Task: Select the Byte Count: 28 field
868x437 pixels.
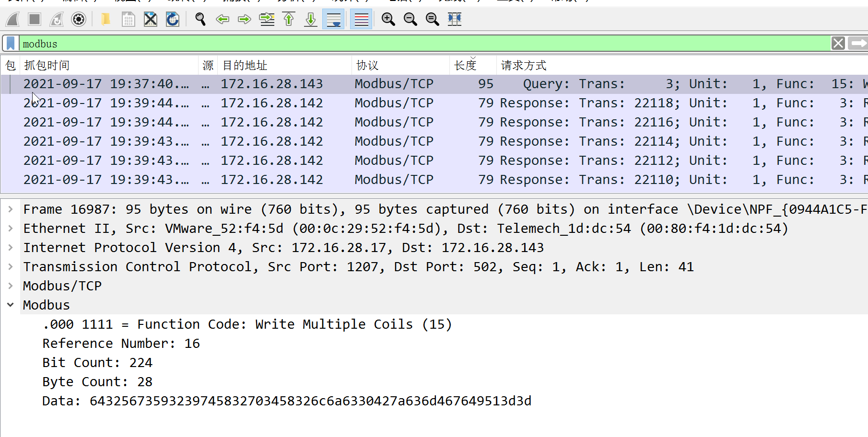Action: [x=97, y=382]
